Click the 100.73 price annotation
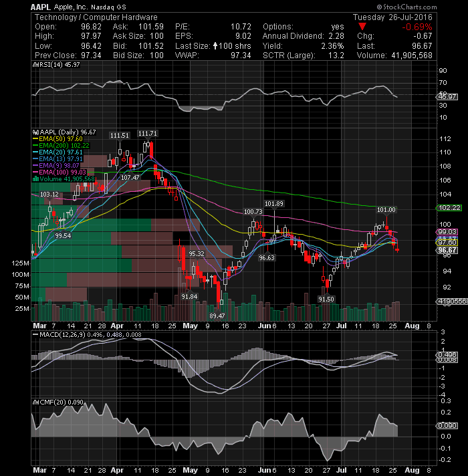 click(253, 211)
